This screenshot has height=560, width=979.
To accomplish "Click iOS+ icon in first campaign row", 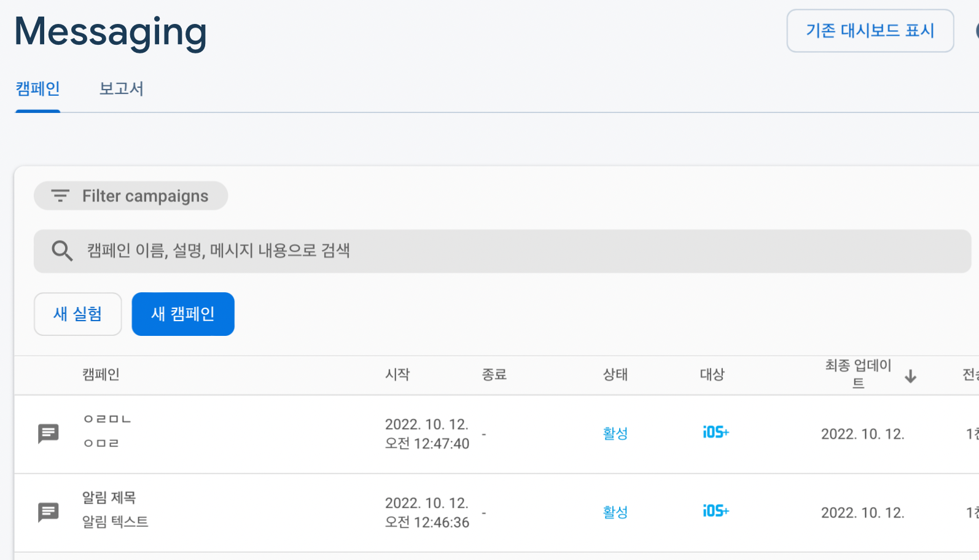I will (716, 432).
